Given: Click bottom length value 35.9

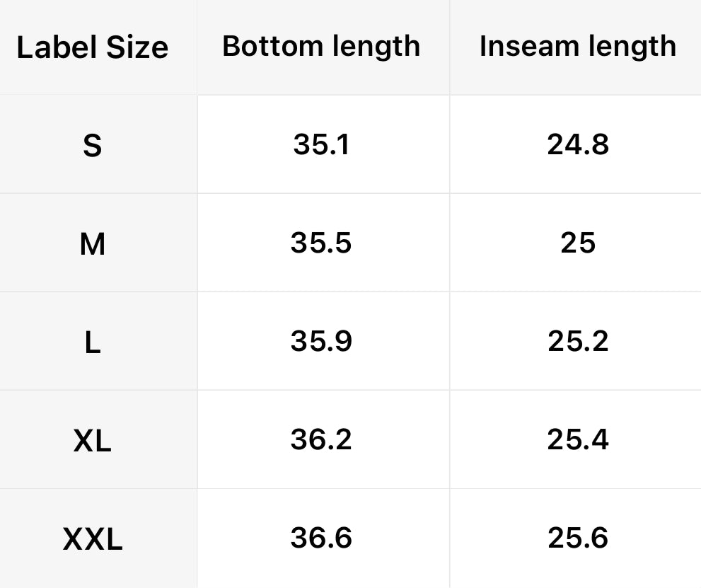Looking at the screenshot, I should click(x=321, y=341).
